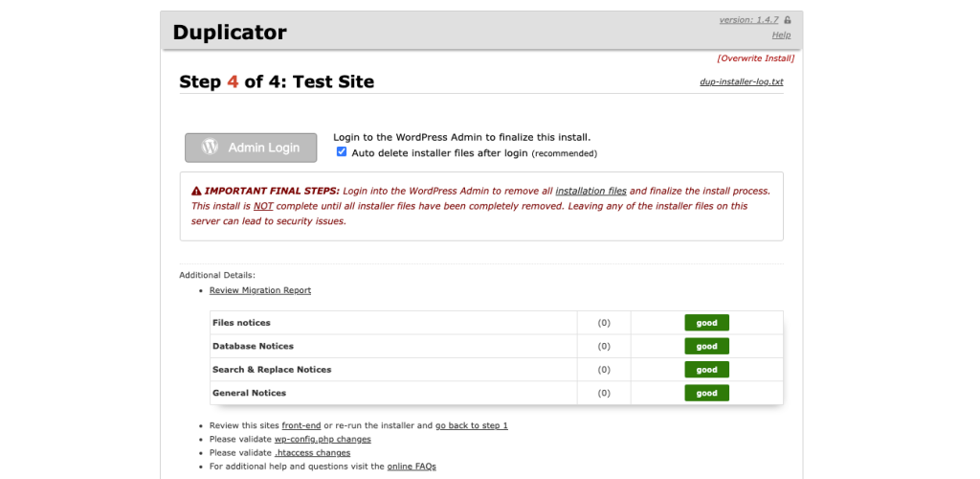
Task: Click the Overwrite Install label
Action: coord(756,58)
